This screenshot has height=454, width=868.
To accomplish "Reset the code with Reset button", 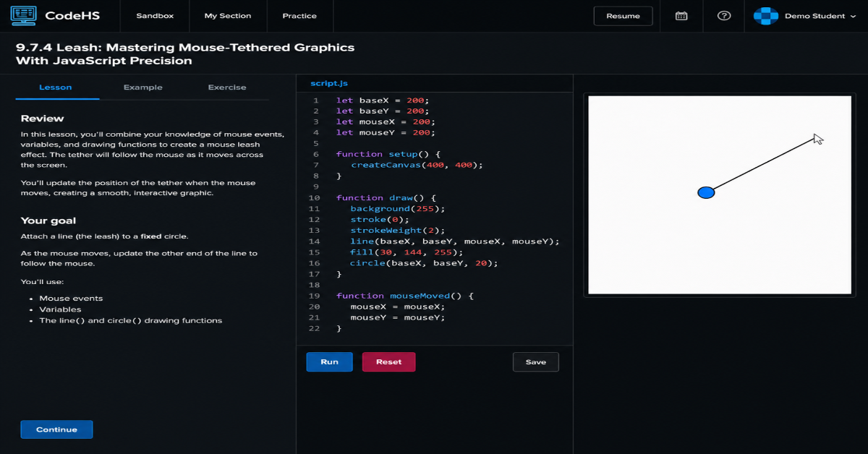I will point(388,361).
